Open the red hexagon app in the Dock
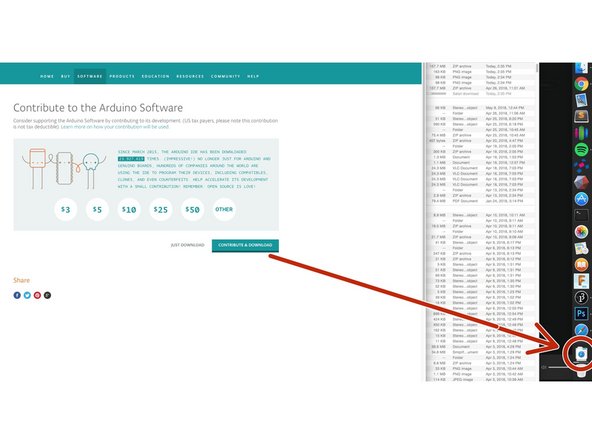Image resolution: width=592 pixels, height=444 pixels. point(581,182)
